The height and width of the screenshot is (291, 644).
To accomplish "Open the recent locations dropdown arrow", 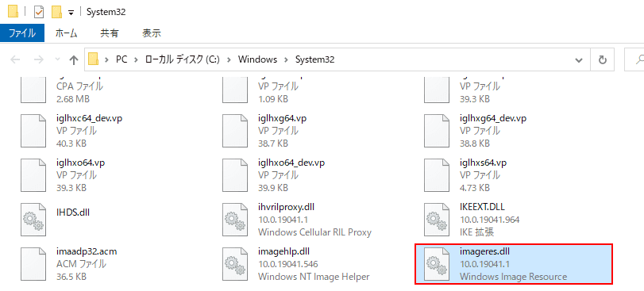I will coord(57,59).
